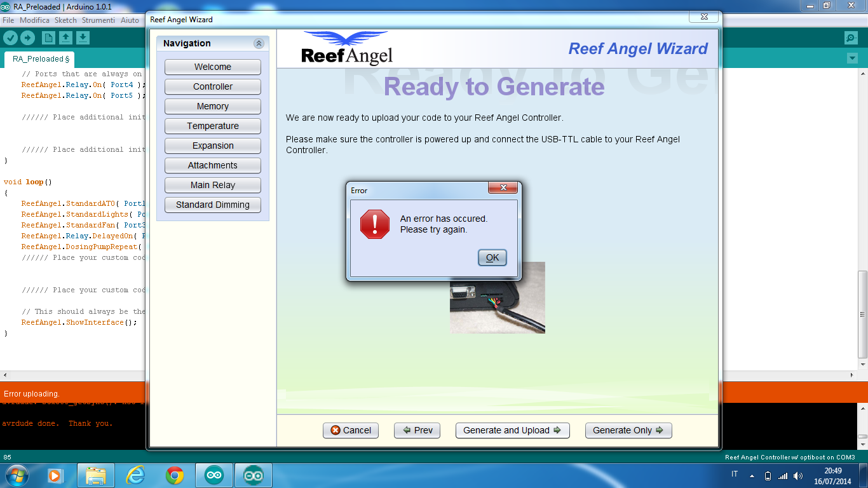Click the Arduino Verify checkmark icon
Image resolution: width=868 pixels, height=488 pixels.
[10, 37]
